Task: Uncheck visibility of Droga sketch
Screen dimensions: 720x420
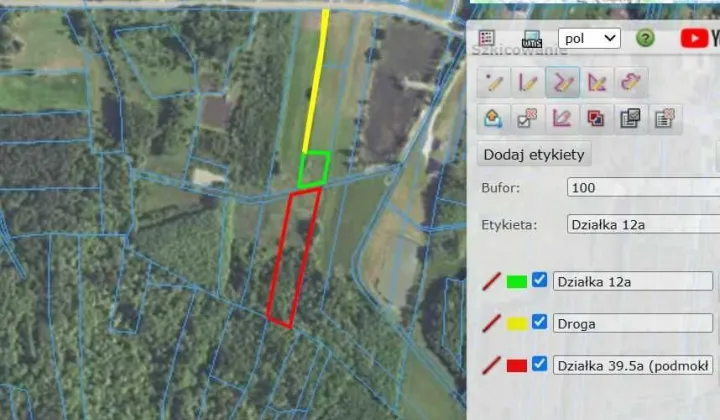Action: (x=540, y=322)
